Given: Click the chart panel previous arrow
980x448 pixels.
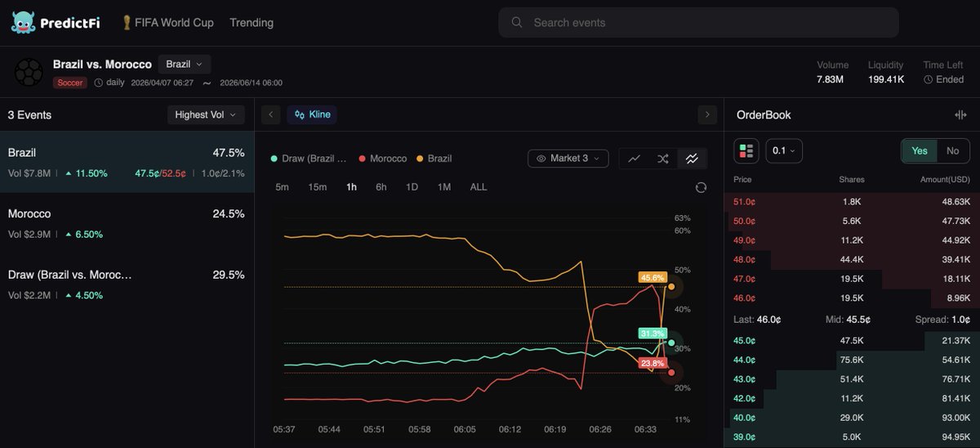Looking at the screenshot, I should (x=271, y=115).
